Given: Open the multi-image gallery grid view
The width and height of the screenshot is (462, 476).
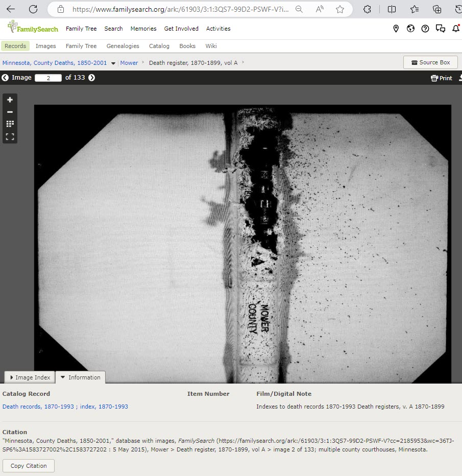Looking at the screenshot, I should (x=10, y=124).
